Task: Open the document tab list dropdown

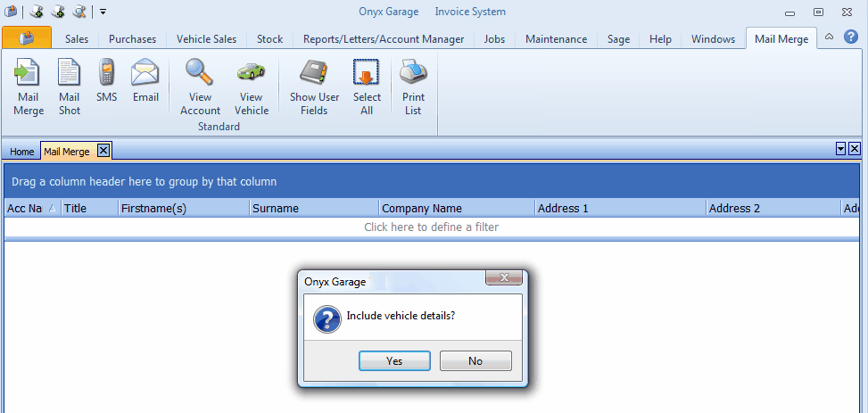Action: (841, 148)
